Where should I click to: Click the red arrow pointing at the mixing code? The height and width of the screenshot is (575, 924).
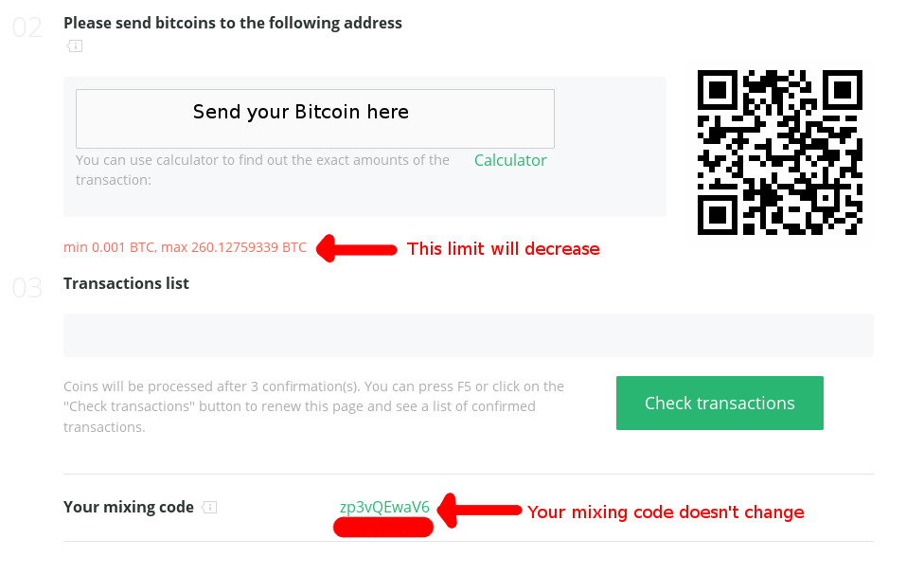coord(480,511)
